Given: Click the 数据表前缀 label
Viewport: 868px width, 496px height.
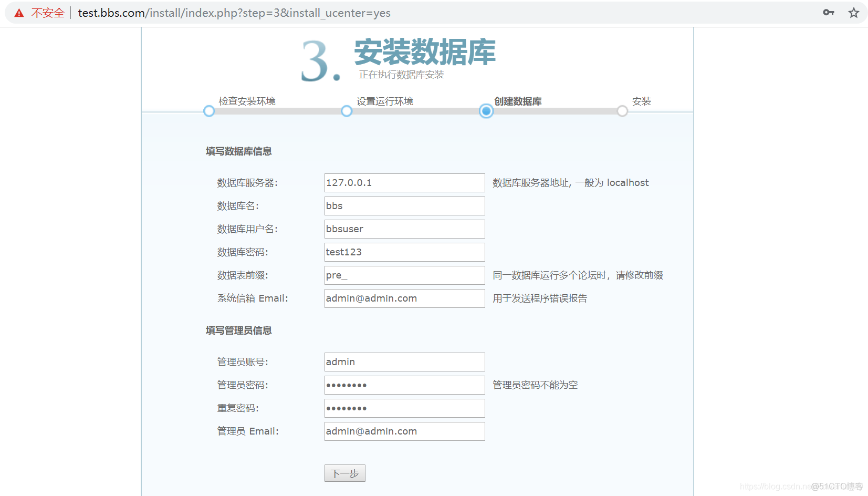Looking at the screenshot, I should 243,275.
